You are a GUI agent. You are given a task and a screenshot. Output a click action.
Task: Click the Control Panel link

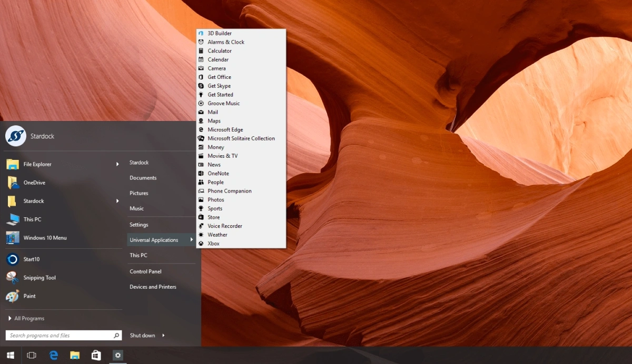pyautogui.click(x=145, y=271)
